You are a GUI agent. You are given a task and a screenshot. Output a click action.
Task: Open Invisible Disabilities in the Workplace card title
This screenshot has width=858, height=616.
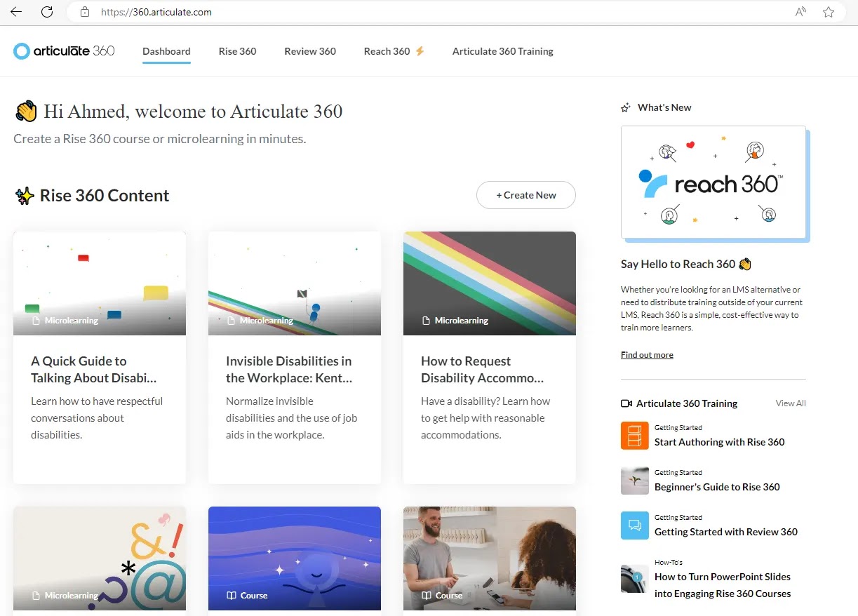tap(289, 370)
